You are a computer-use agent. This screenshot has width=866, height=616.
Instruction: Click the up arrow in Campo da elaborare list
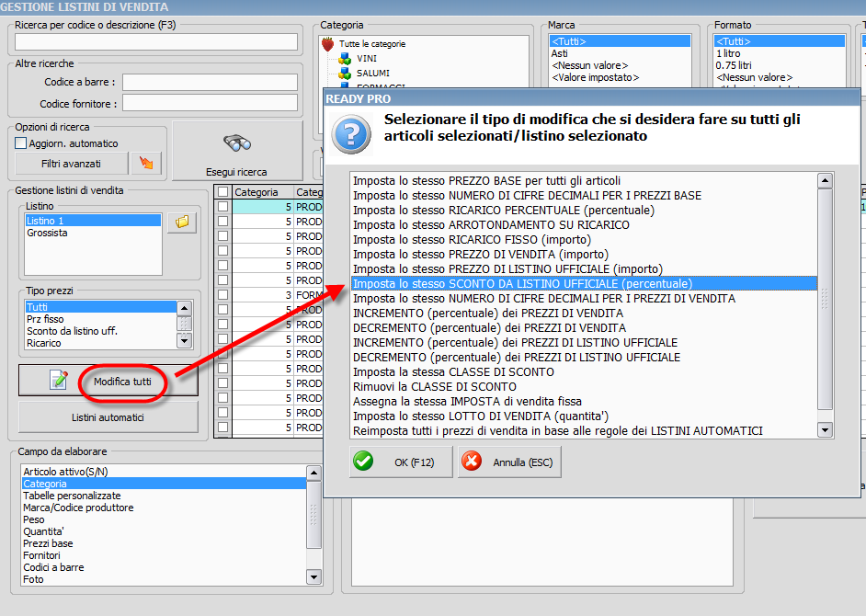[313, 473]
